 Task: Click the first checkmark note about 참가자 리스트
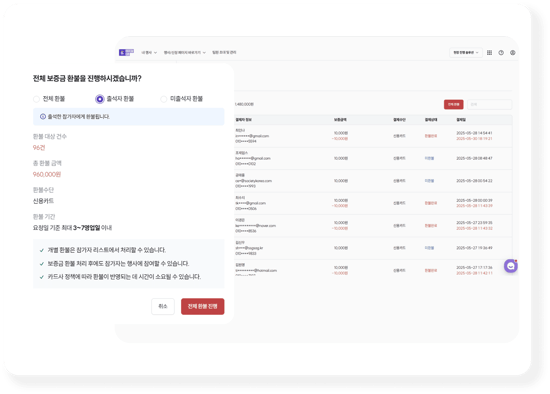point(107,250)
